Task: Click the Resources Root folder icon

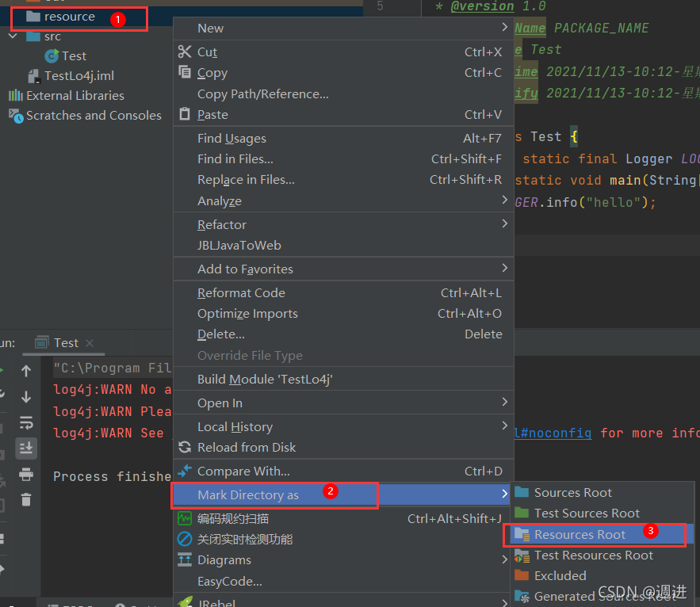Action: [x=522, y=534]
